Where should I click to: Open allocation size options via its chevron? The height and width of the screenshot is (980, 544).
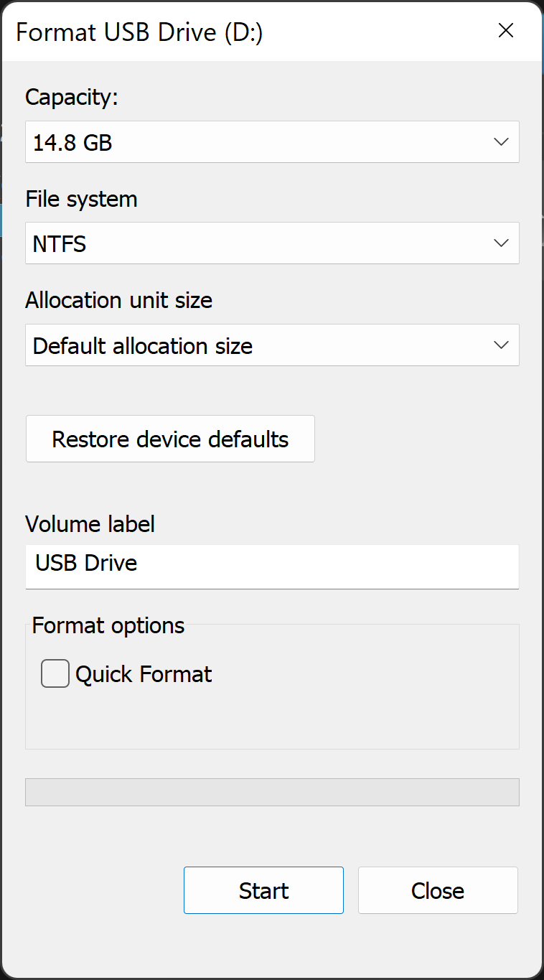pos(501,345)
